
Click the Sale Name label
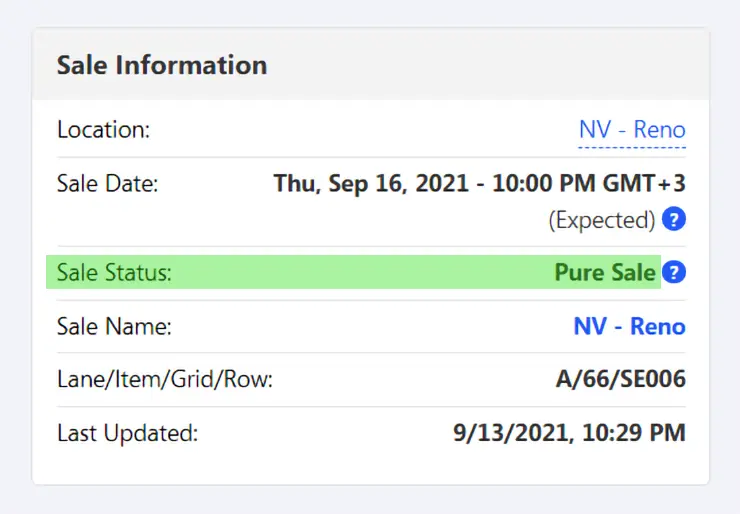(x=114, y=327)
